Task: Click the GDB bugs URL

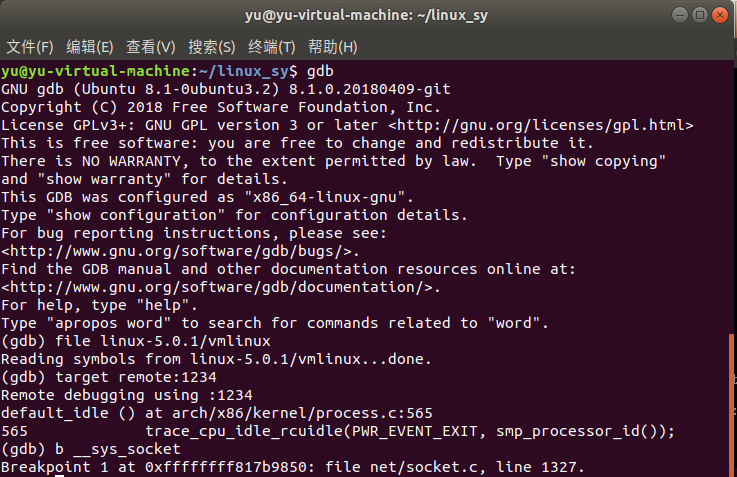Action: click(179, 251)
